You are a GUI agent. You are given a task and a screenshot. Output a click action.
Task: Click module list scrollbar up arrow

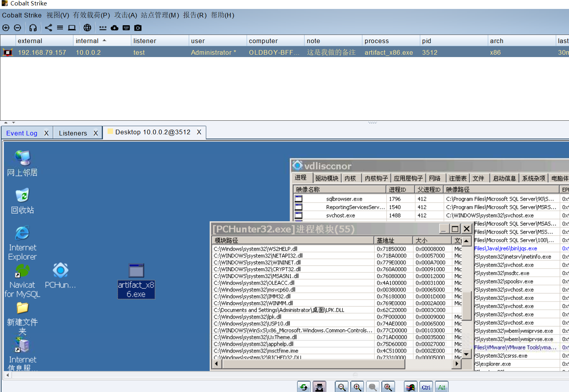point(466,241)
